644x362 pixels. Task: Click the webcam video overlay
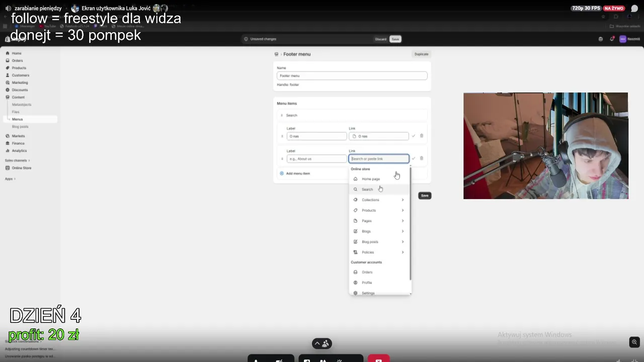[546, 146]
